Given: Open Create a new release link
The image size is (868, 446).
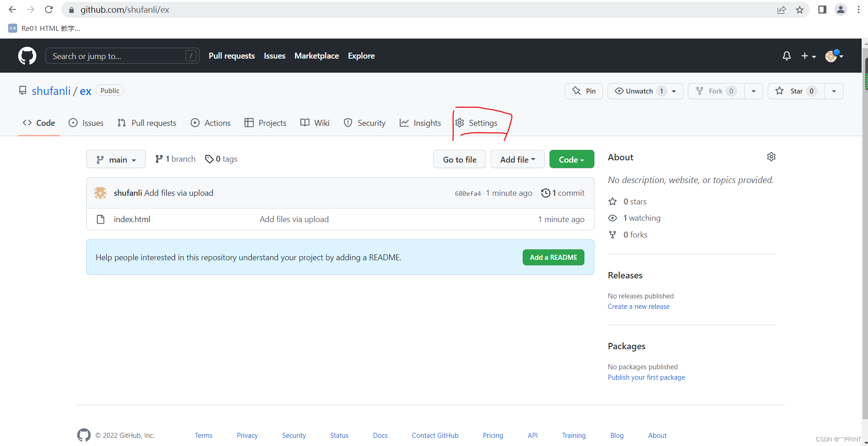Looking at the screenshot, I should tap(638, 307).
